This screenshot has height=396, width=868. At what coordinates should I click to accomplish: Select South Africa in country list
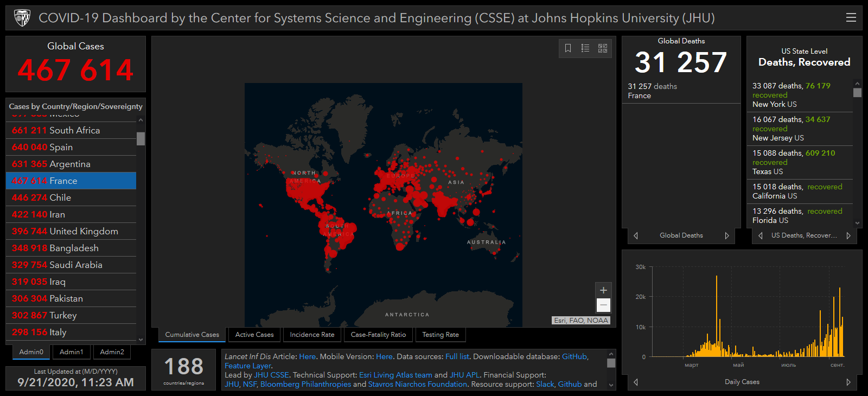tap(71, 130)
